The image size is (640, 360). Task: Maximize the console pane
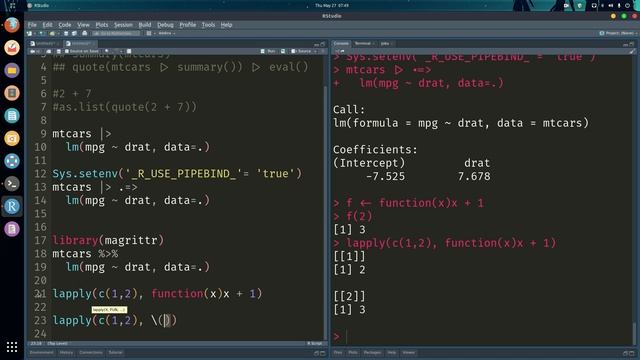tap(632, 44)
